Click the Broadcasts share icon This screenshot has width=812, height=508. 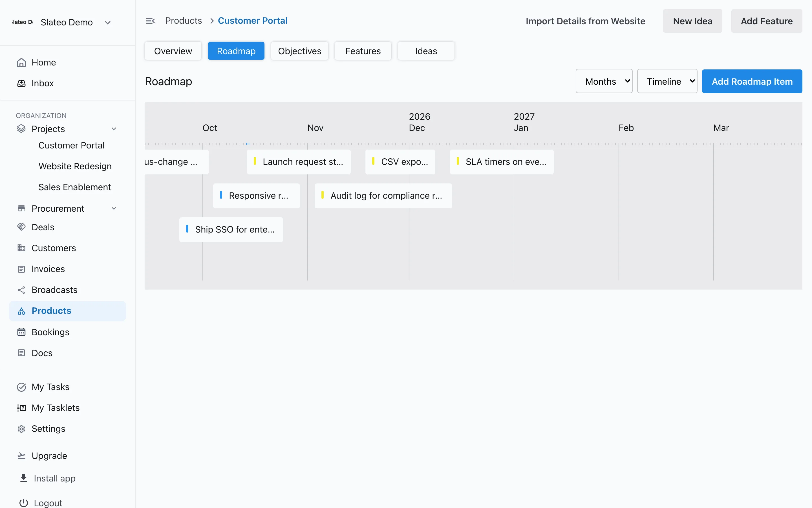(x=21, y=290)
